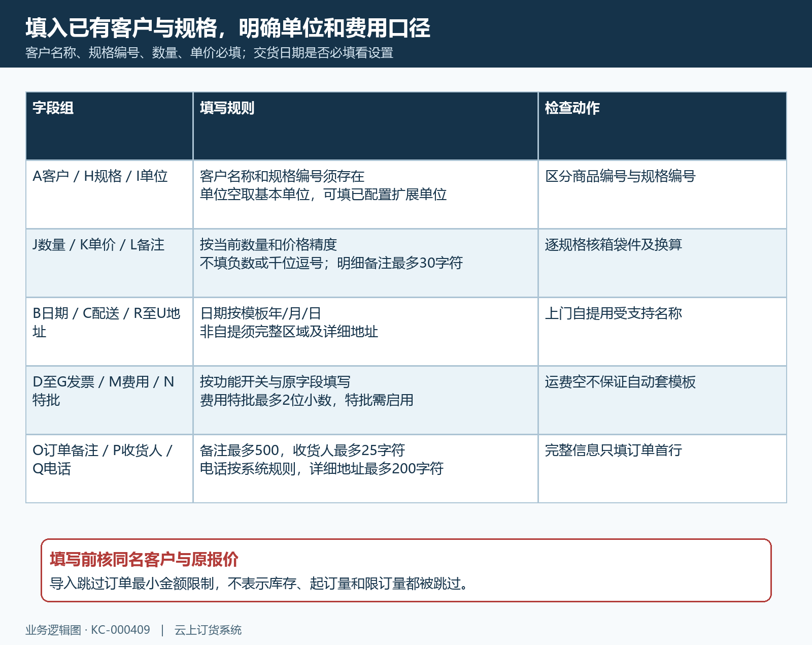812x645 pixels.
Task: Click the line "单位空取基本单位，可填已配置扩展单位"
Action: click(323, 195)
